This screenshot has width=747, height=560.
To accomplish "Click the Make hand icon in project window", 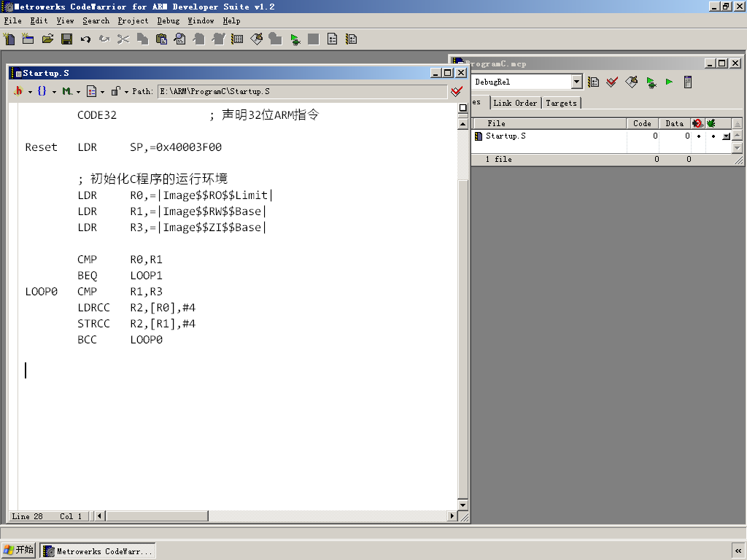I will coord(632,82).
